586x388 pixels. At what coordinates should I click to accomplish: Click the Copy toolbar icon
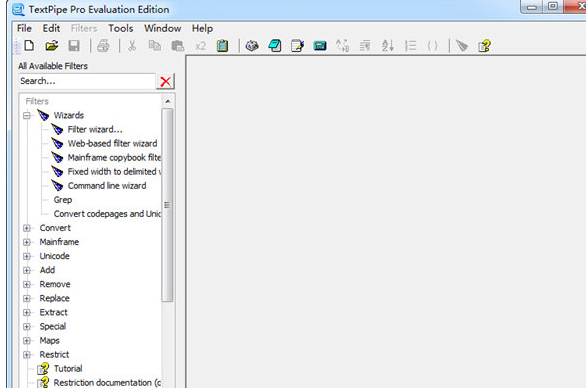[154, 46]
